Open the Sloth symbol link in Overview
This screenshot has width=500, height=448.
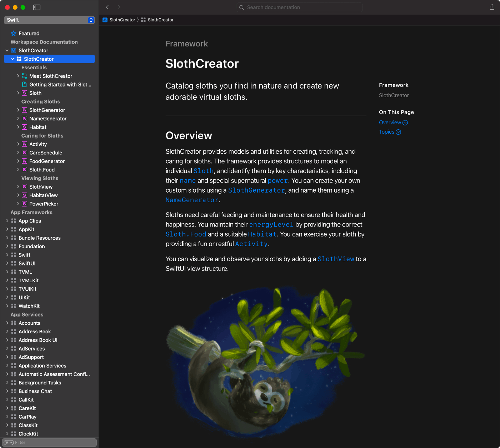204,171
